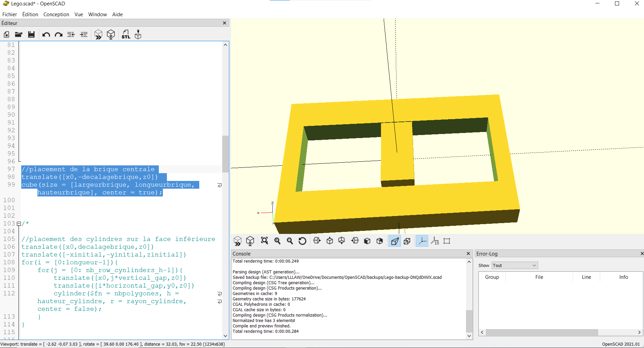Save the file with floppy disk icon

(31, 34)
